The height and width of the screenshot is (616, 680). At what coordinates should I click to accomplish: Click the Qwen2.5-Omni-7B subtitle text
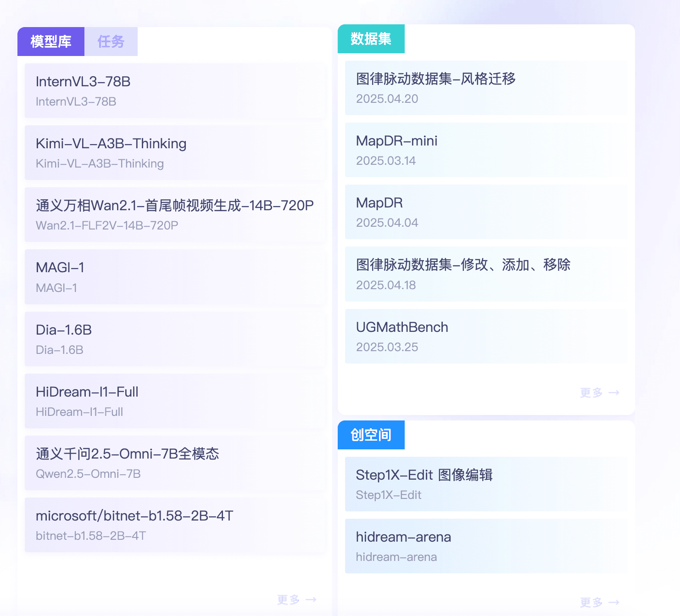(88, 474)
